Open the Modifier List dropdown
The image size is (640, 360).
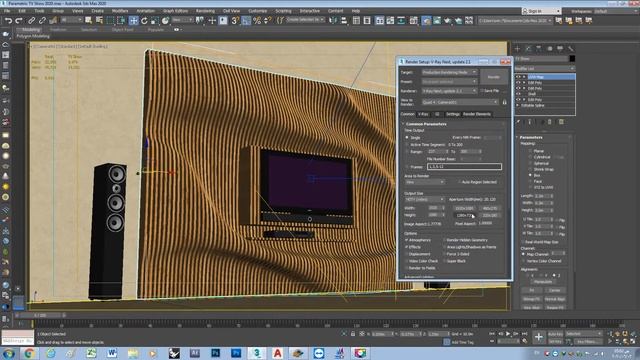pos(544,68)
